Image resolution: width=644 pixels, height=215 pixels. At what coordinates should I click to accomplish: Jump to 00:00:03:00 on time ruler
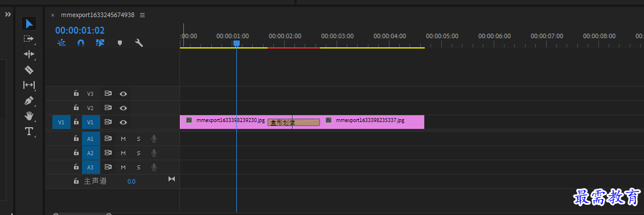tap(337, 36)
